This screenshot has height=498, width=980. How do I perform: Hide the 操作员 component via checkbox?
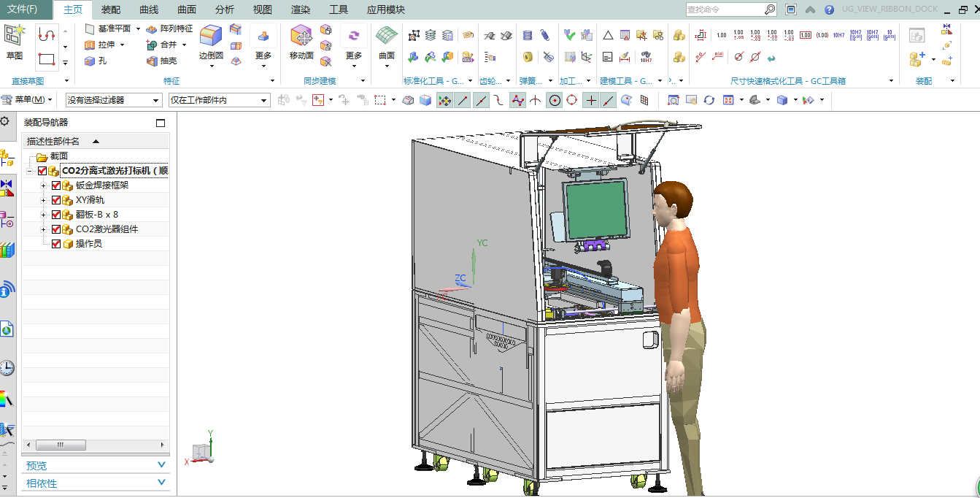(56, 244)
